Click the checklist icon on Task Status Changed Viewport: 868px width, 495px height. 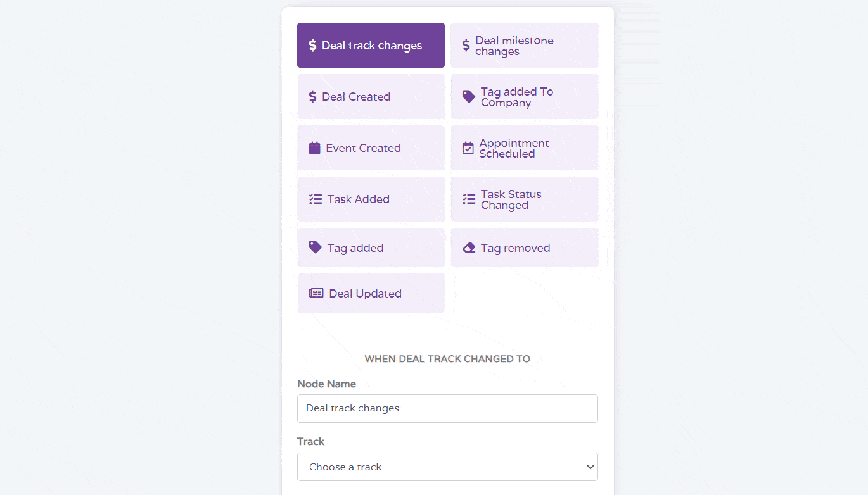point(468,199)
